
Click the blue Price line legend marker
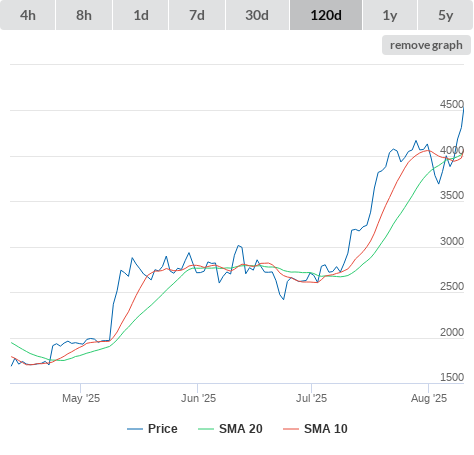(x=135, y=429)
